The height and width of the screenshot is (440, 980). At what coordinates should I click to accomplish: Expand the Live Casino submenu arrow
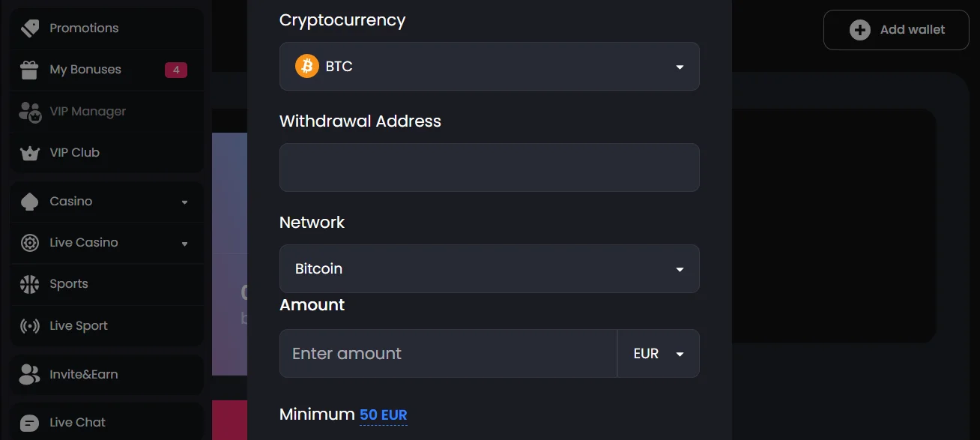pos(184,244)
